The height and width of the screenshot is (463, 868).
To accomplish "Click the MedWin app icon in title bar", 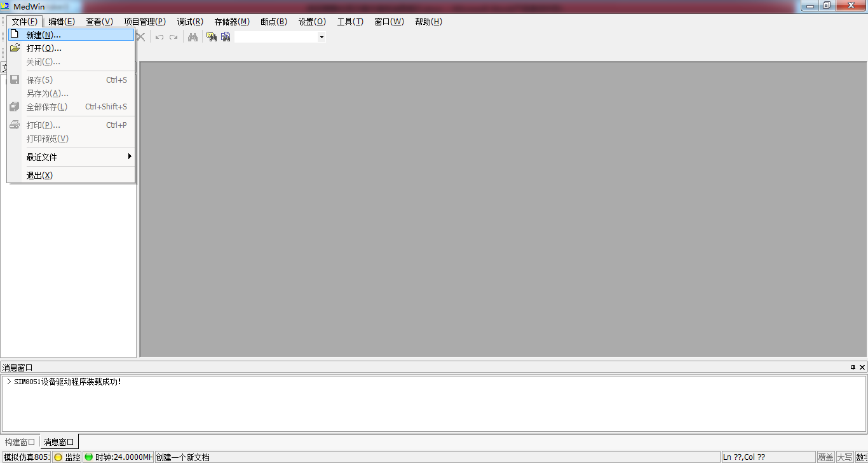I will click(x=6, y=6).
